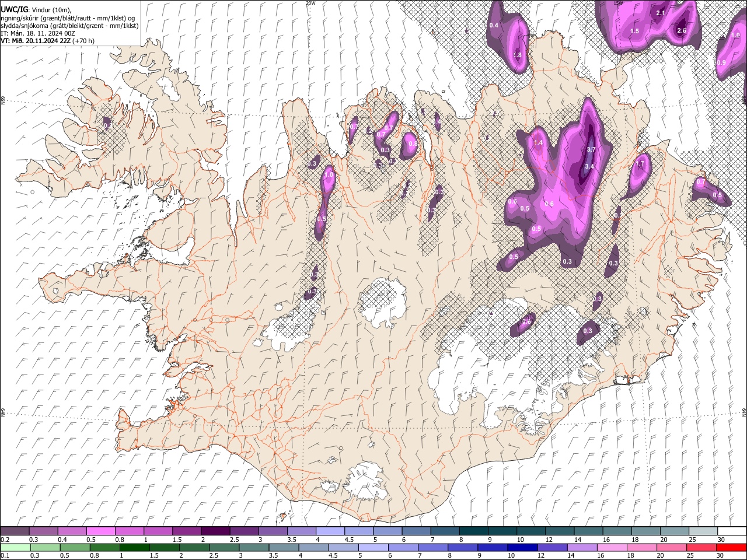Click the 3.7 snowfall value on the map
Image resolution: width=747 pixels, height=560 pixels.
coord(590,149)
